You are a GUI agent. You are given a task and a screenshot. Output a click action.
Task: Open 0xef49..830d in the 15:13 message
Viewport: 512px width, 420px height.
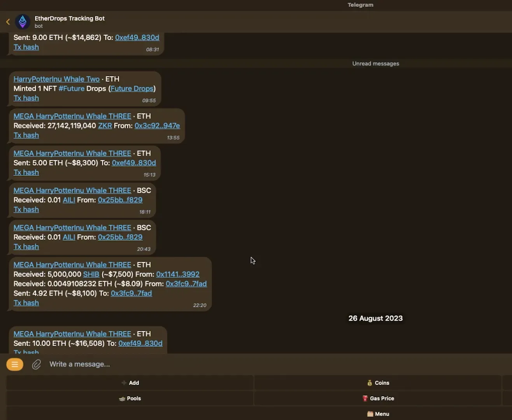coord(134,163)
